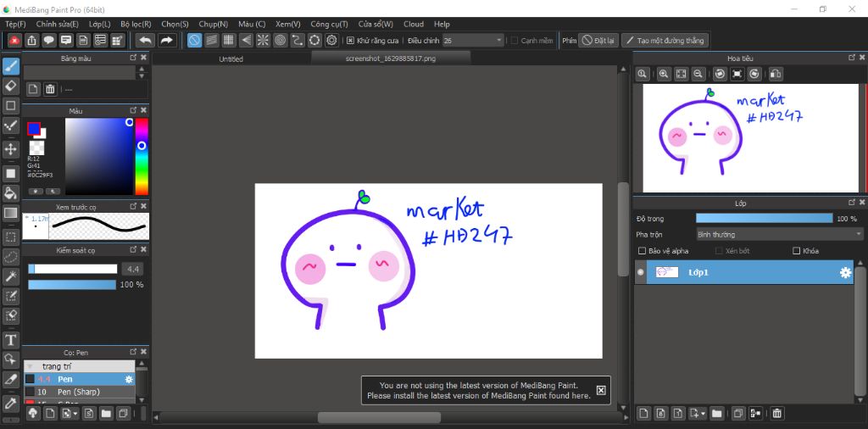Zoom out on the navigator preview
The image size is (868, 429).
698,74
